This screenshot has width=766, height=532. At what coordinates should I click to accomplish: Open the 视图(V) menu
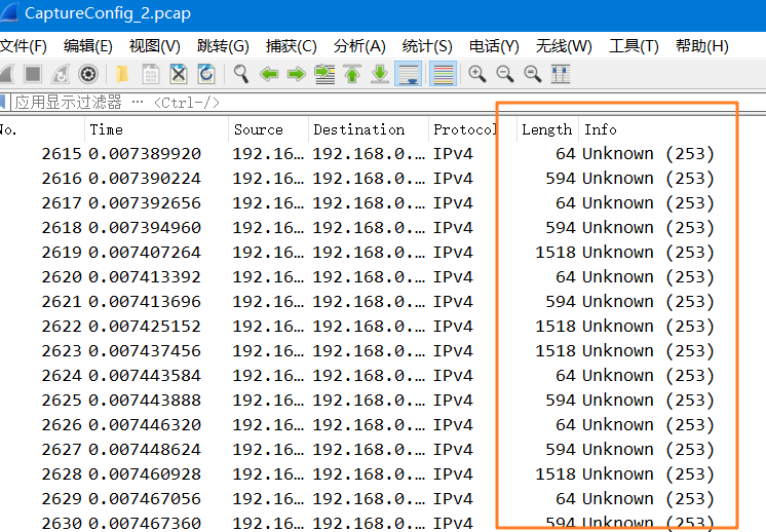(x=154, y=46)
